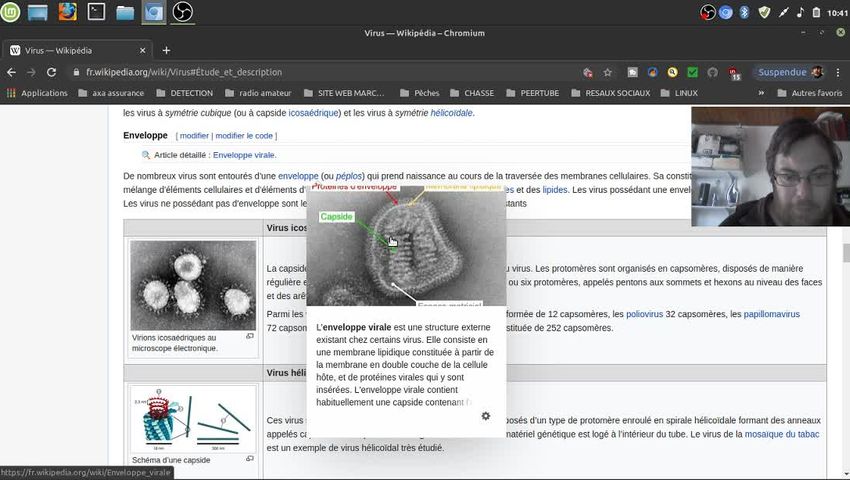Click the bookmark star icon in address bar

(607, 72)
